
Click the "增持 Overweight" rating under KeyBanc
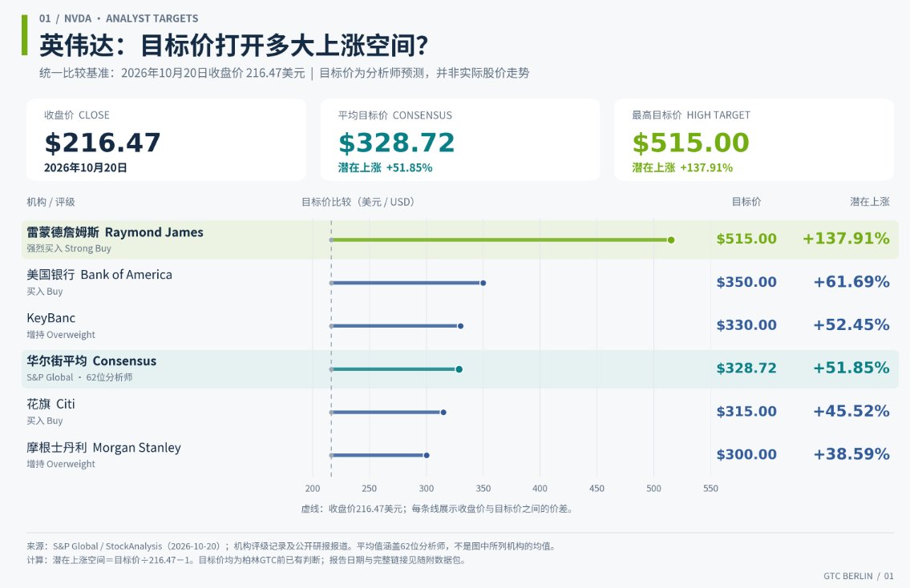click(x=61, y=335)
